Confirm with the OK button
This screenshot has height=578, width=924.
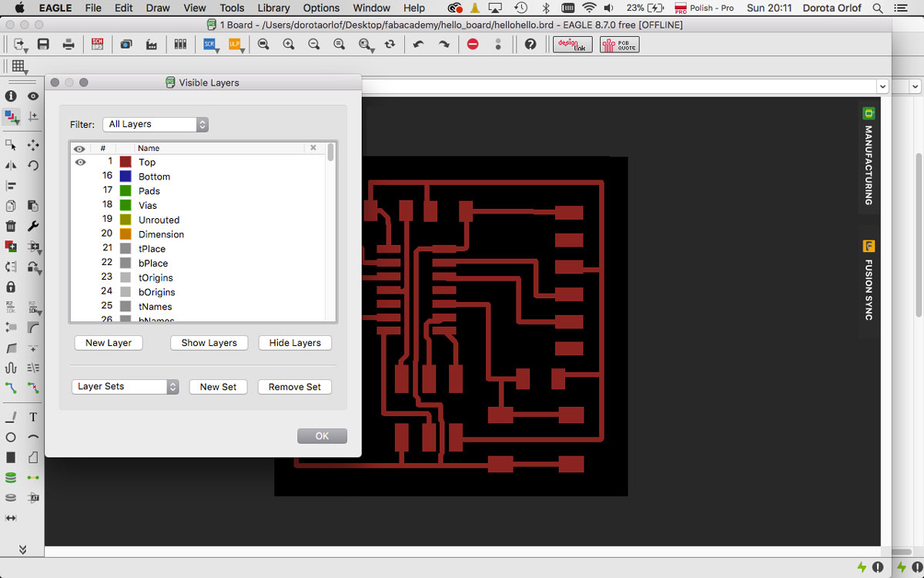[x=322, y=436]
